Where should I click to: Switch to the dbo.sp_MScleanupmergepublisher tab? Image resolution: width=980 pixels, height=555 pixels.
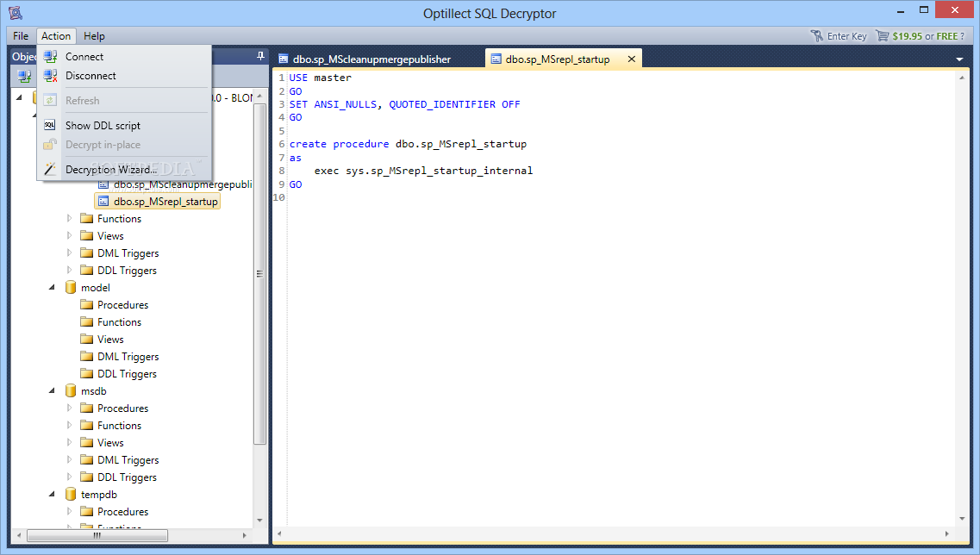pyautogui.click(x=371, y=59)
